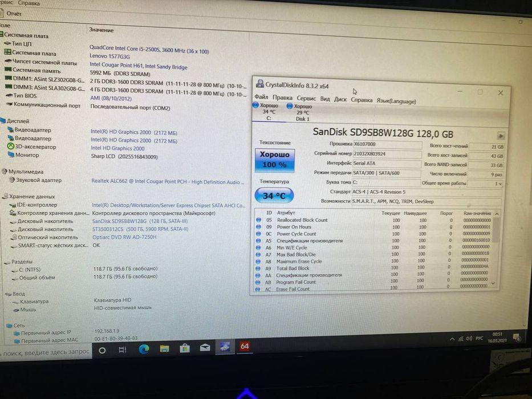Collapse the Разделы group
The height and width of the screenshot is (399, 532).
(7, 262)
